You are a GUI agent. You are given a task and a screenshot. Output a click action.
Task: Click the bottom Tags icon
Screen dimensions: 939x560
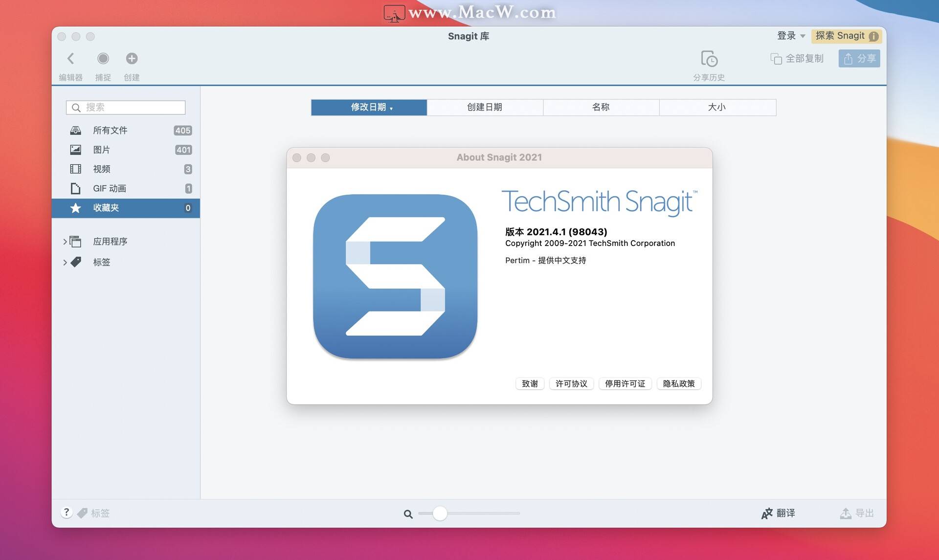tap(82, 513)
